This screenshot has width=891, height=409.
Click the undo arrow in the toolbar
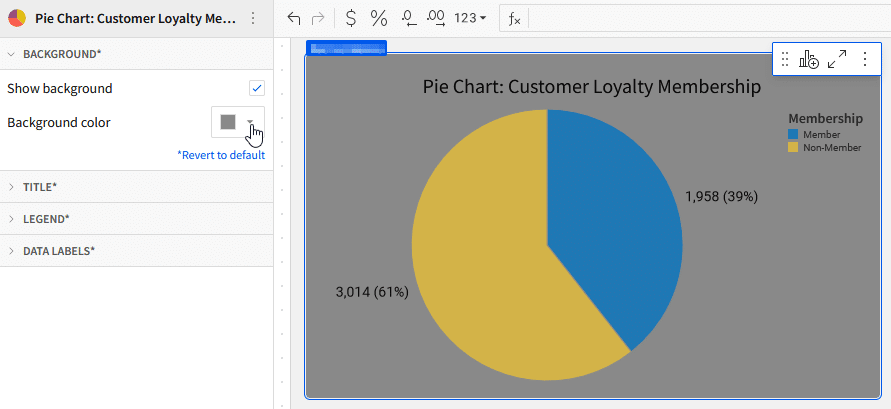(293, 18)
